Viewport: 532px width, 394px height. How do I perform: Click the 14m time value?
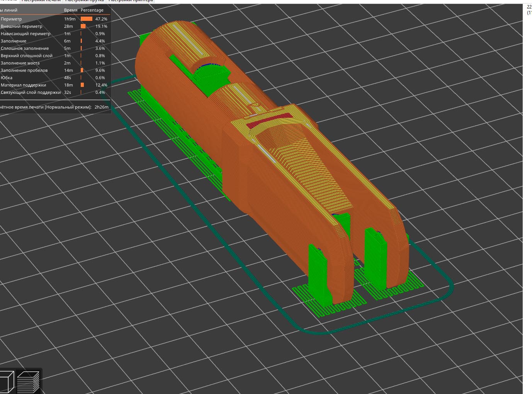click(x=68, y=70)
